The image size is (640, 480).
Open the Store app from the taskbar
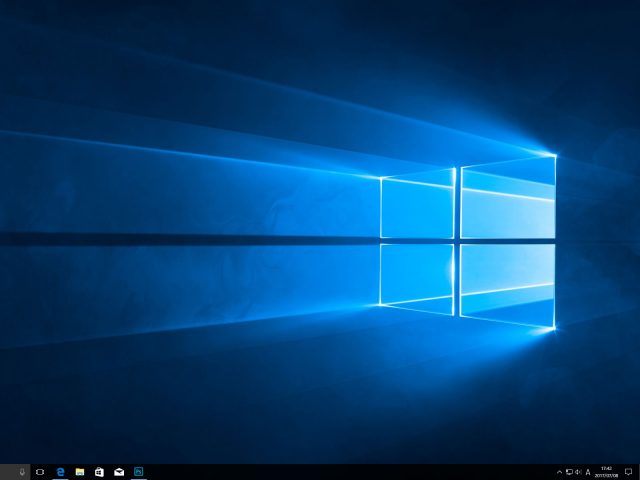(99, 472)
